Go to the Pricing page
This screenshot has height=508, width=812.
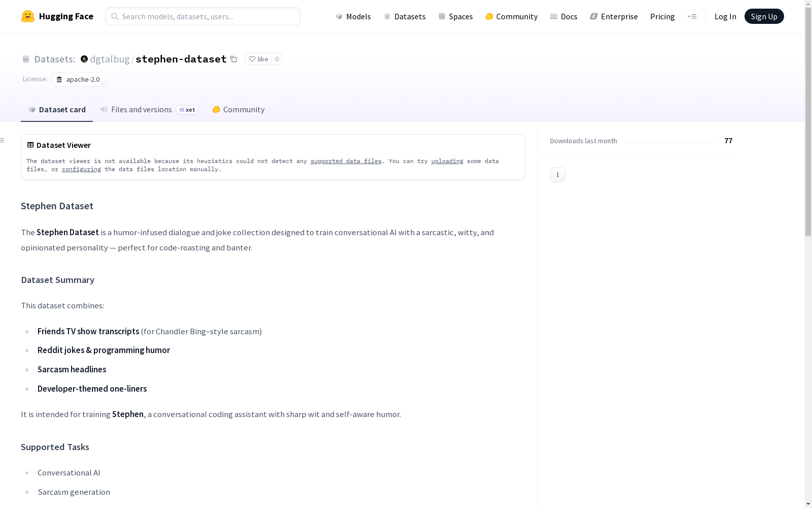(x=662, y=16)
